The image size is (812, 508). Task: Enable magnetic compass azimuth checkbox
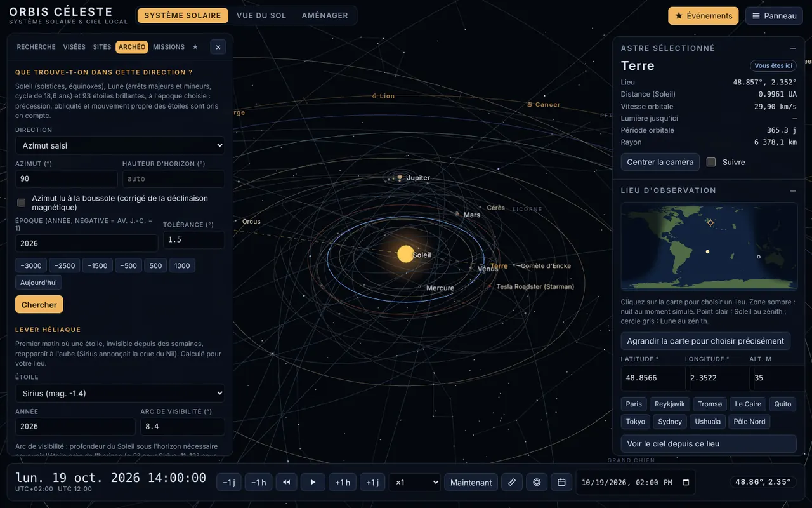22,203
